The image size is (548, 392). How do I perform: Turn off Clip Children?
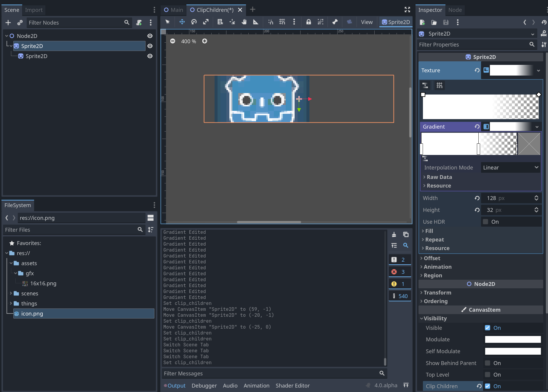coord(487,386)
